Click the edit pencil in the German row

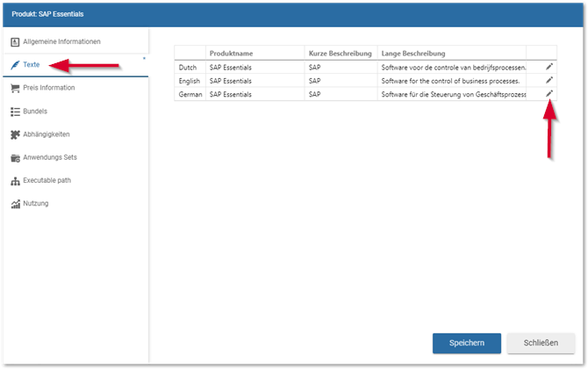(549, 94)
